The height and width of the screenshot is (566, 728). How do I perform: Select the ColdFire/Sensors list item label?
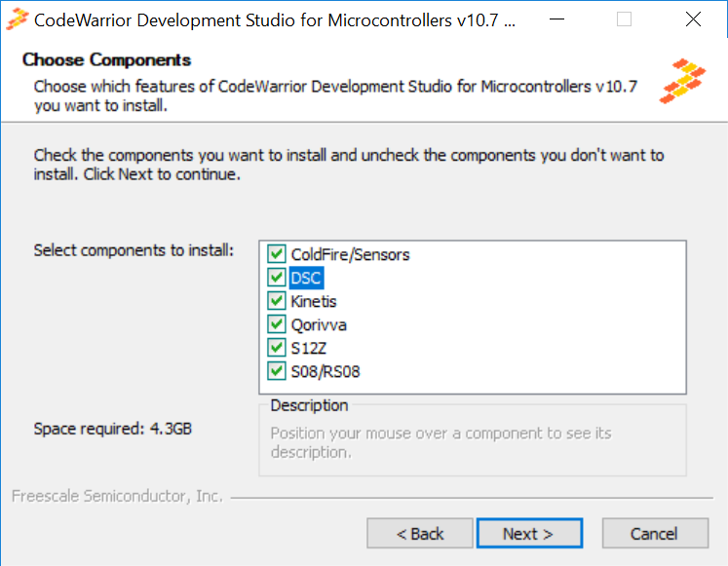tap(350, 254)
